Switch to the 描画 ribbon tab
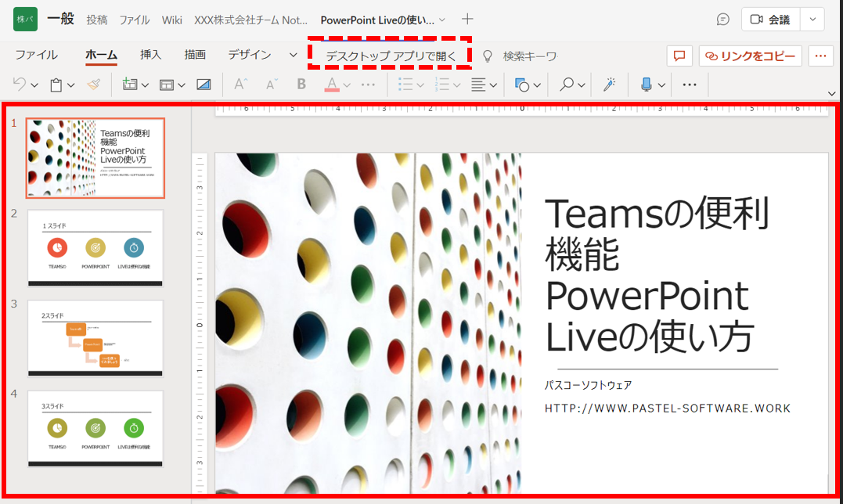Screen dimensions: 843x504 pyautogui.click(x=195, y=55)
